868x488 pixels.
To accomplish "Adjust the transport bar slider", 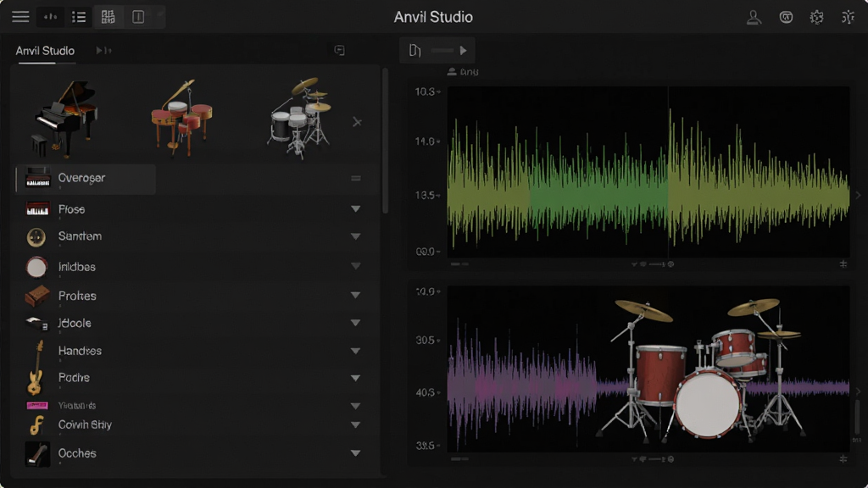I will tap(442, 50).
